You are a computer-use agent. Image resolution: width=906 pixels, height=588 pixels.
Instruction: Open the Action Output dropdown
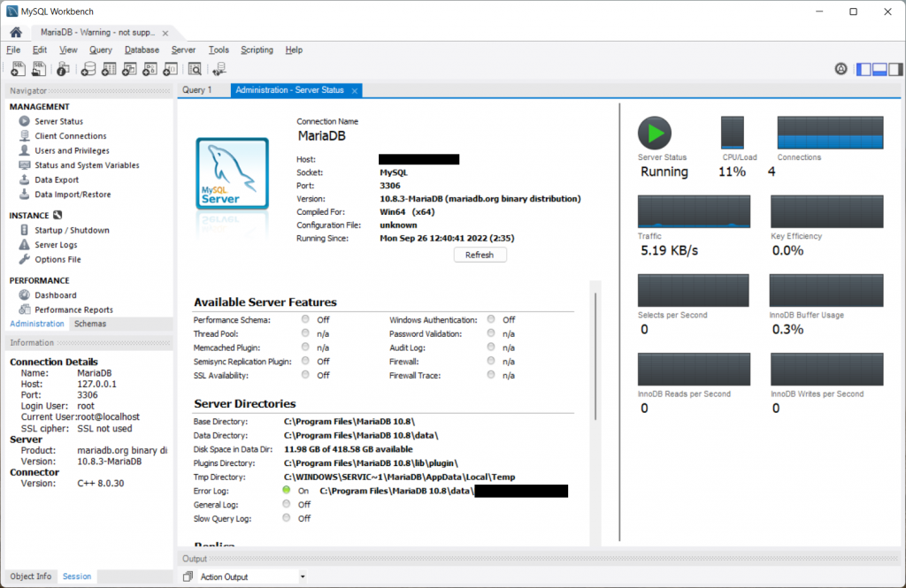pyautogui.click(x=252, y=577)
